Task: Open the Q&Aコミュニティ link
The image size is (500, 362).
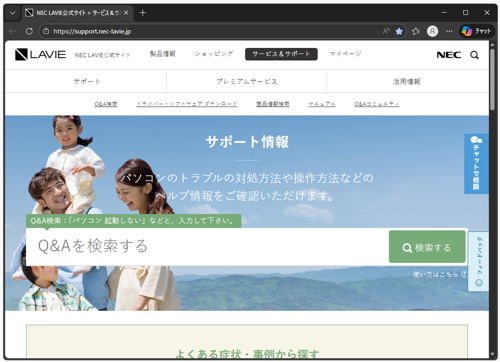Action: click(x=376, y=104)
